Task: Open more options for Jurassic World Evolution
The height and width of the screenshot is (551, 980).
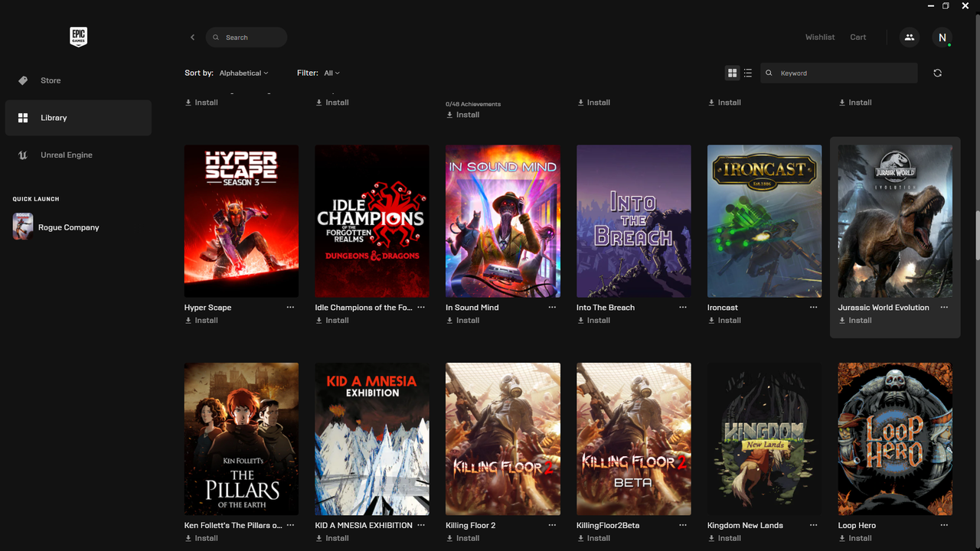Action: coord(944,307)
